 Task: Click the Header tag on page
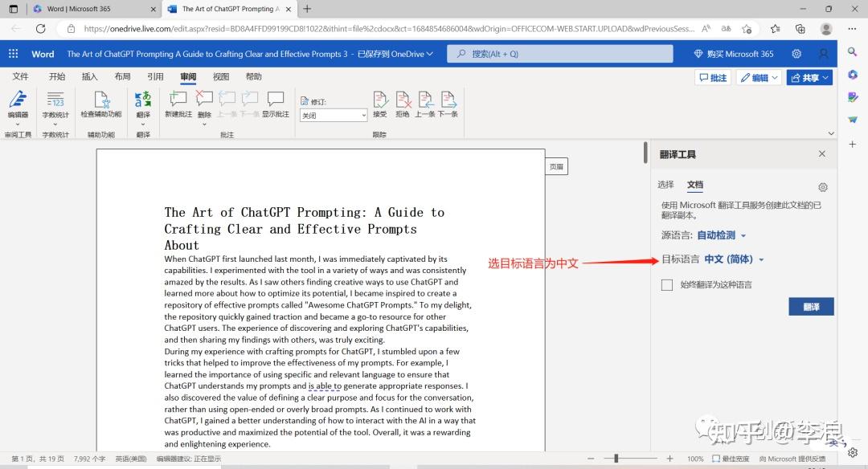pyautogui.click(x=556, y=166)
